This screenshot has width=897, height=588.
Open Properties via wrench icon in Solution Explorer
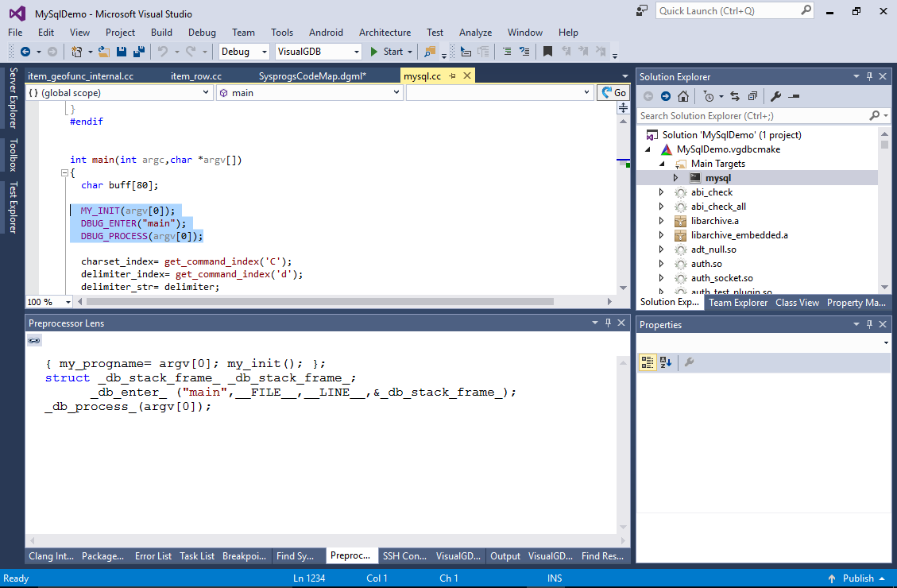pos(775,96)
